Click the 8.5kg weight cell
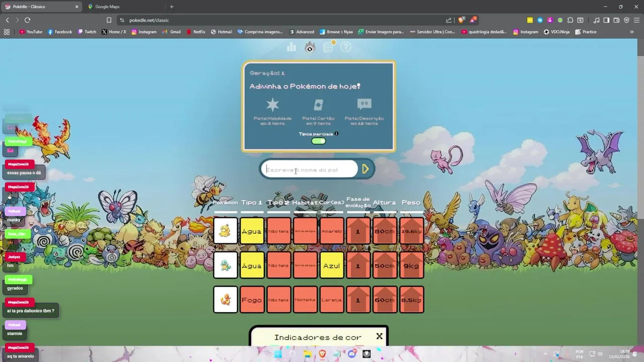Screen dimensions: 644x362 (x=412, y=300)
